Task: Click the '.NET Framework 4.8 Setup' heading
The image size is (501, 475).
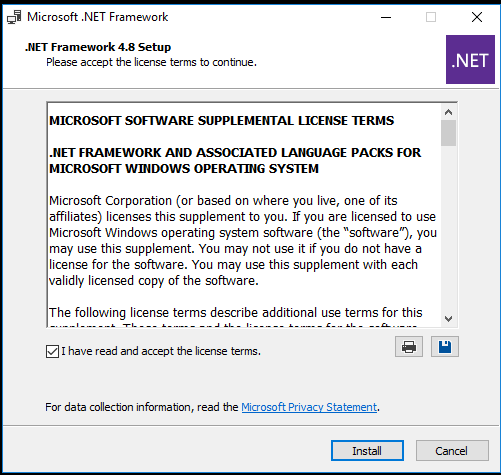Action: 98,47
